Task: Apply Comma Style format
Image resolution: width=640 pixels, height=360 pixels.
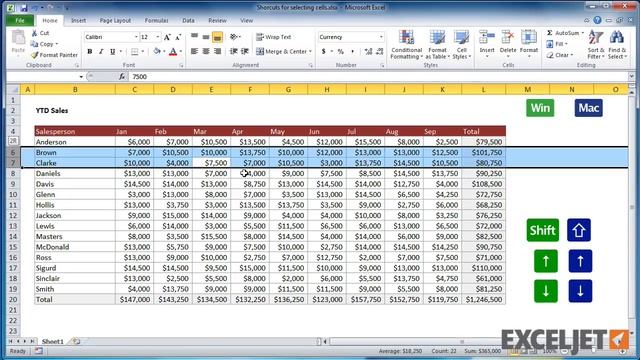Action: click(x=352, y=51)
